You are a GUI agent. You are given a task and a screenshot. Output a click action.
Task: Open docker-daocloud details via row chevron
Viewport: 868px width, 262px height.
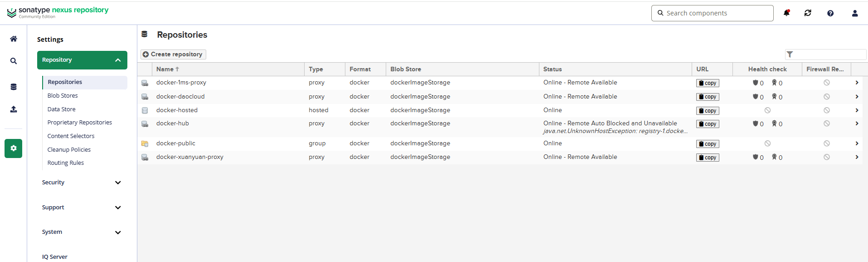coord(857,97)
